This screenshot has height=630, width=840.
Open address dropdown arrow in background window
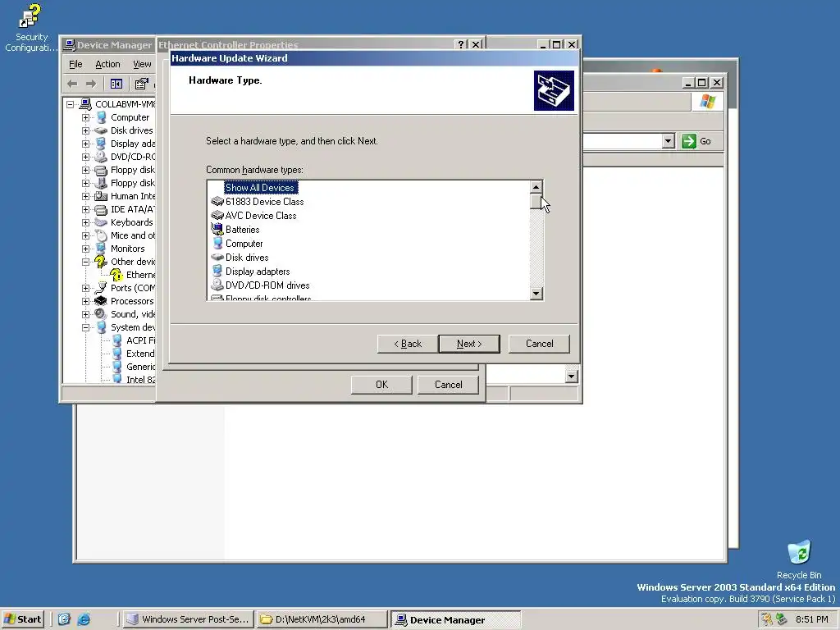(x=668, y=141)
